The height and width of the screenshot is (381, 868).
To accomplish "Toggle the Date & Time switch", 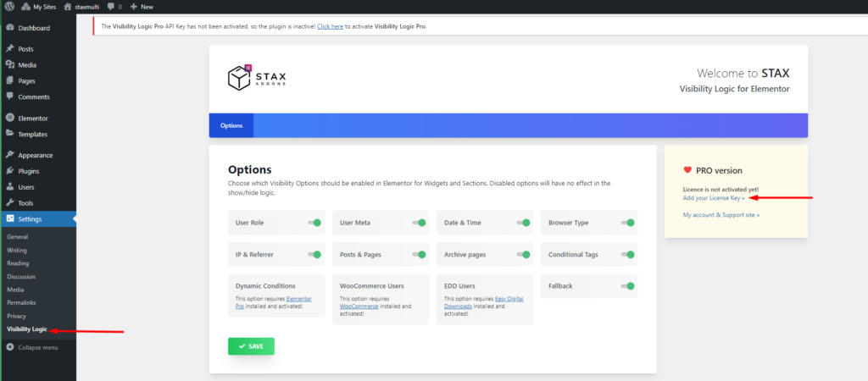I will (x=523, y=223).
